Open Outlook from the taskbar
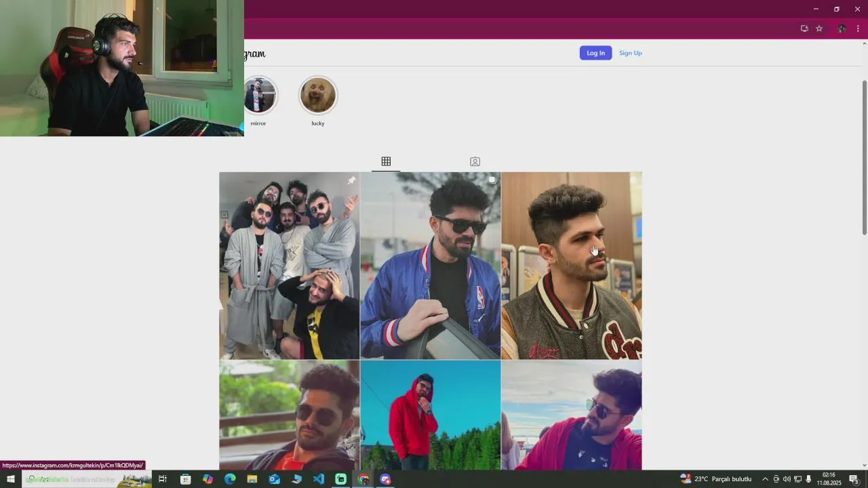Viewport: 868px width, 488px height. pyautogui.click(x=274, y=479)
